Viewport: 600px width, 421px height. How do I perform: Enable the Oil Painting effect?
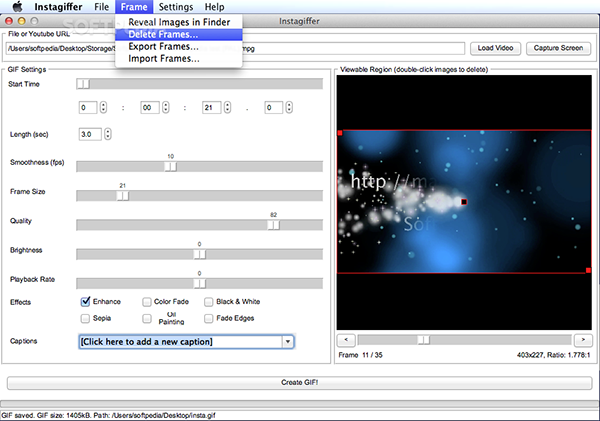click(147, 318)
